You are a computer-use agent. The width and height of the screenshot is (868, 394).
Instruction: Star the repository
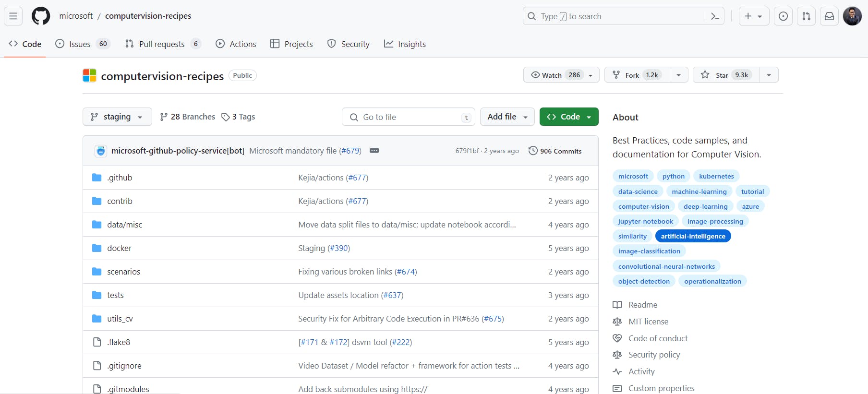[726, 75]
